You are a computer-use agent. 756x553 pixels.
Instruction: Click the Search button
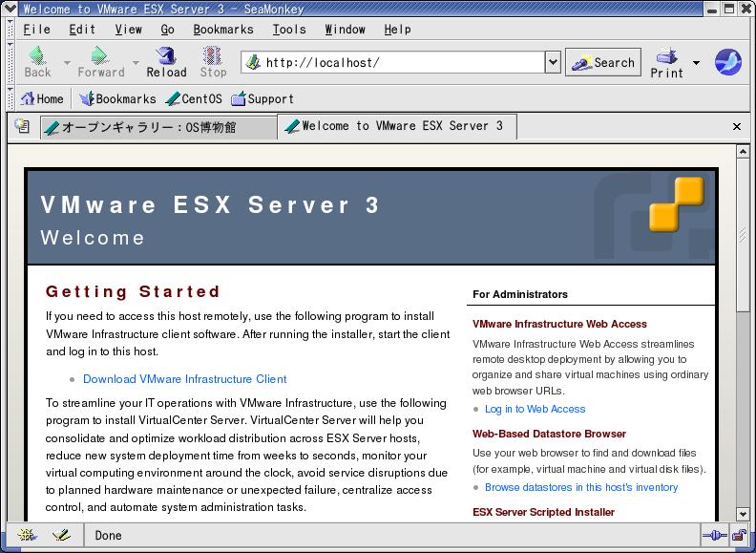pos(603,62)
